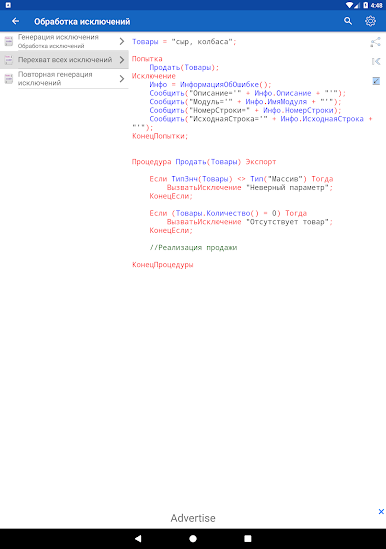386x549 pixels.
Task: Tap Android recent apps button
Action: (x=248, y=538)
